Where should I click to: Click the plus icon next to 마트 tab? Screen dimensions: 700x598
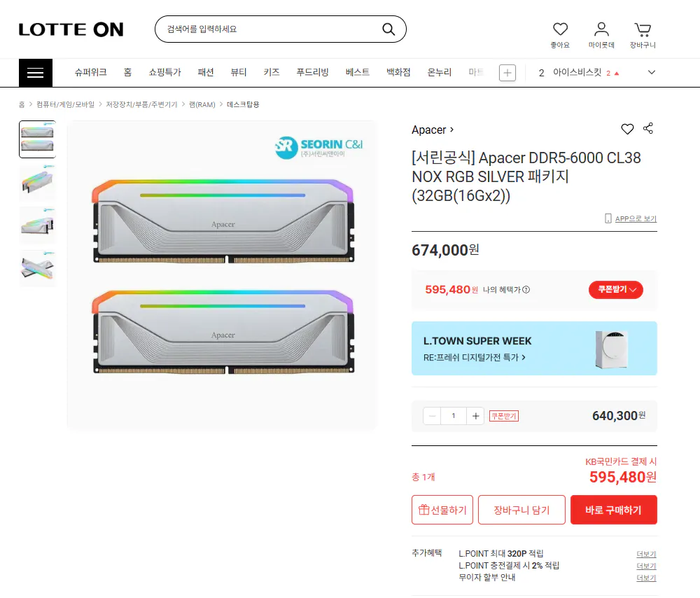pos(507,72)
